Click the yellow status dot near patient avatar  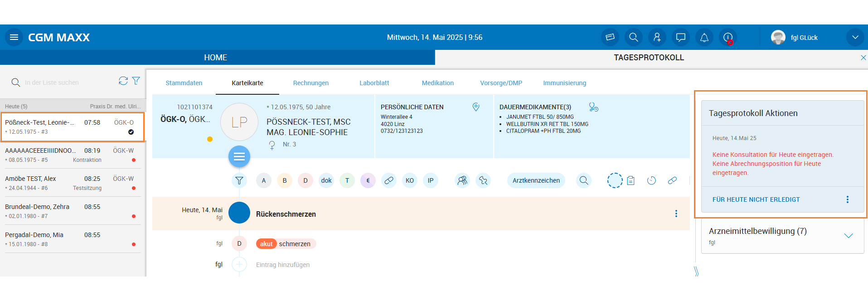(x=210, y=139)
